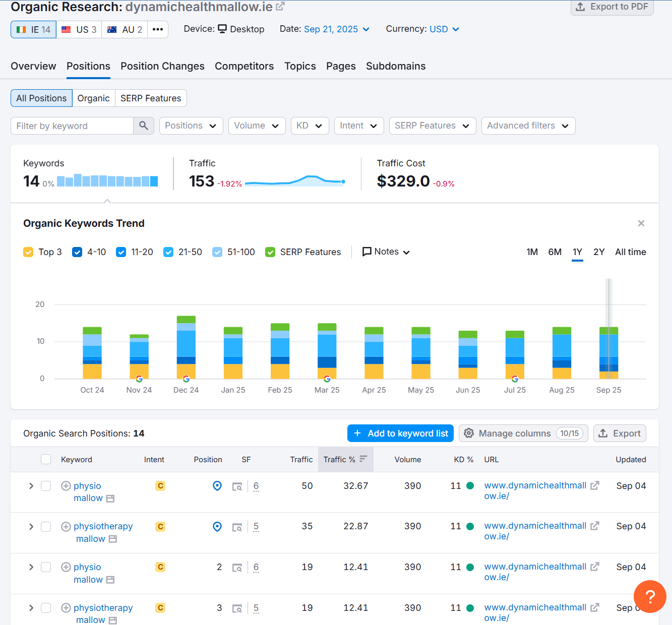
Task: Click SERP preview icon for first physio mallow row
Action: [237, 486]
